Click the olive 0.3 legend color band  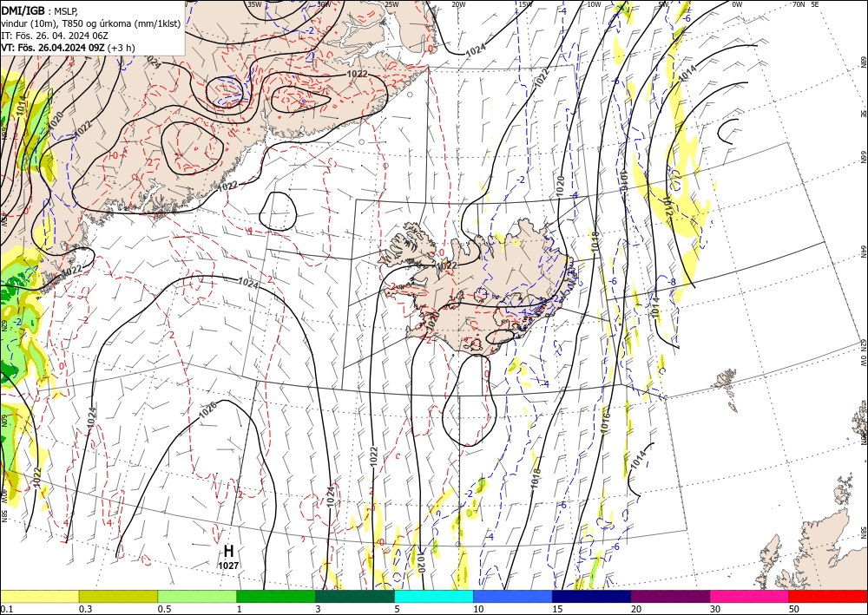pyautogui.click(x=118, y=596)
